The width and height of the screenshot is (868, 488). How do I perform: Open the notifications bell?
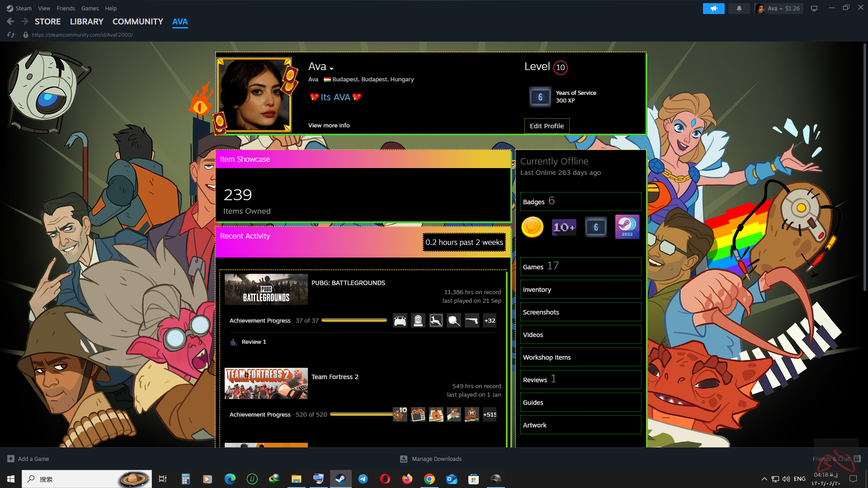[x=739, y=9]
